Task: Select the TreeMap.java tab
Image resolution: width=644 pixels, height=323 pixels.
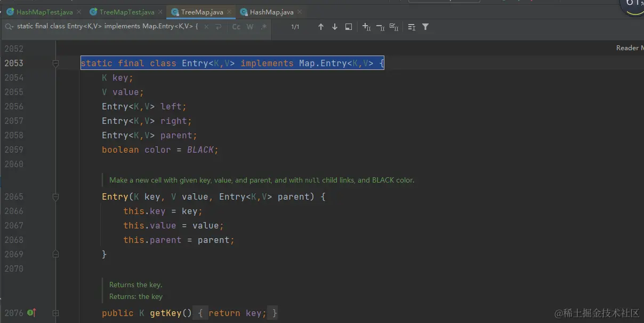Action: 197,12
